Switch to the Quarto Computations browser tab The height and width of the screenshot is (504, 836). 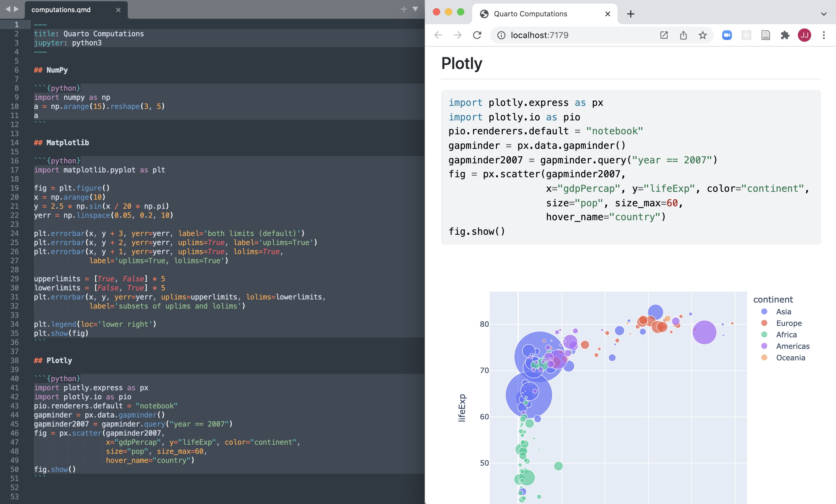point(530,14)
